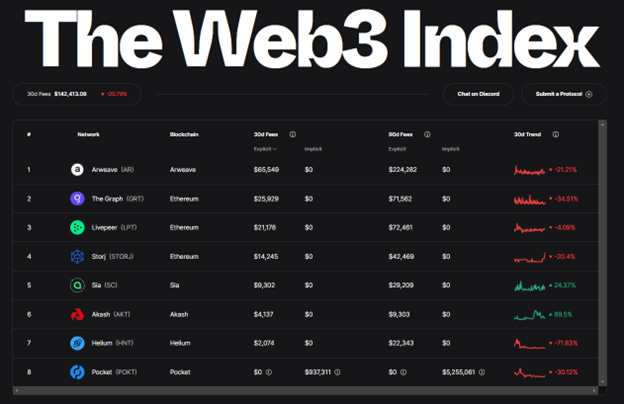Click info icon beside Pocket 30d explicit $0

pos(269,372)
